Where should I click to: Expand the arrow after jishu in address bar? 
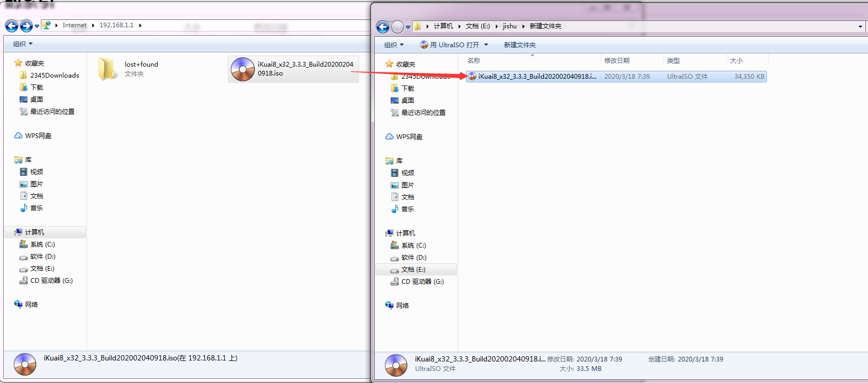pyautogui.click(x=523, y=26)
